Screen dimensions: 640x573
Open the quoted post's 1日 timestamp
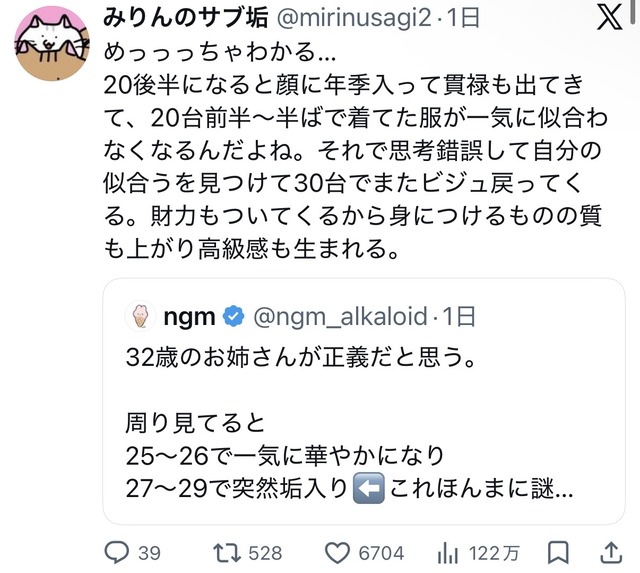tap(460, 316)
